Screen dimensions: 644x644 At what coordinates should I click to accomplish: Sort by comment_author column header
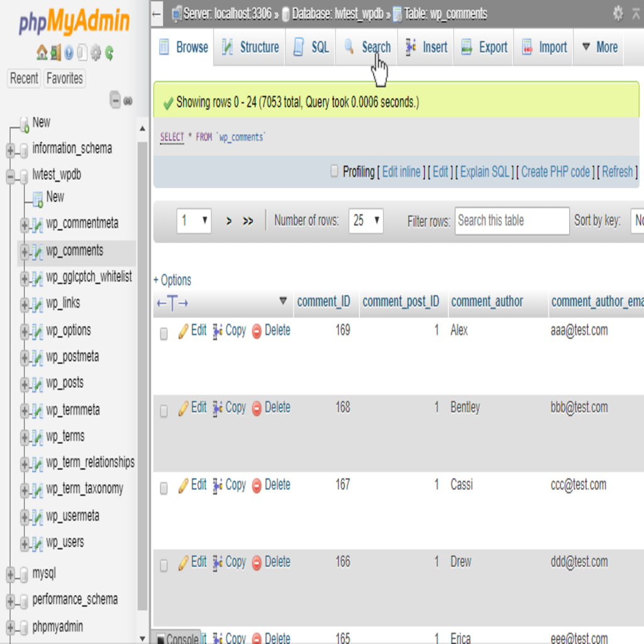coord(487,301)
